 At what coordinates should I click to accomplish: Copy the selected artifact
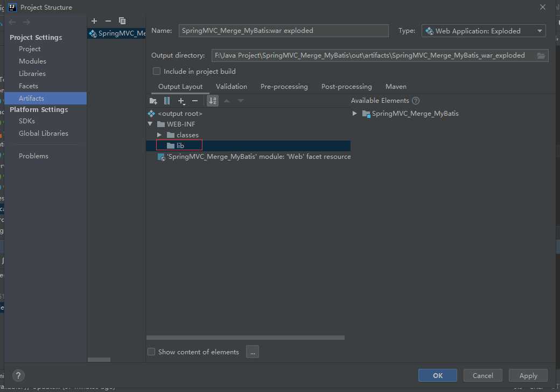122,21
